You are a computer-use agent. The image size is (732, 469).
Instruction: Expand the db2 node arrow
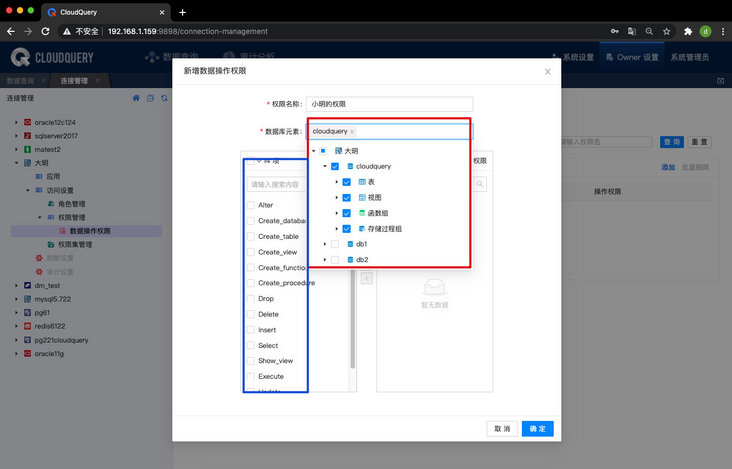tap(325, 259)
